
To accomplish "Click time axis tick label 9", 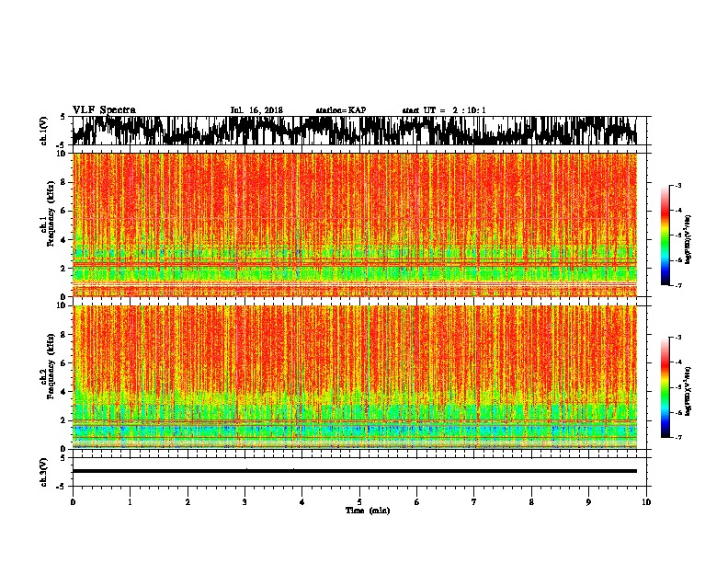I will (588, 502).
